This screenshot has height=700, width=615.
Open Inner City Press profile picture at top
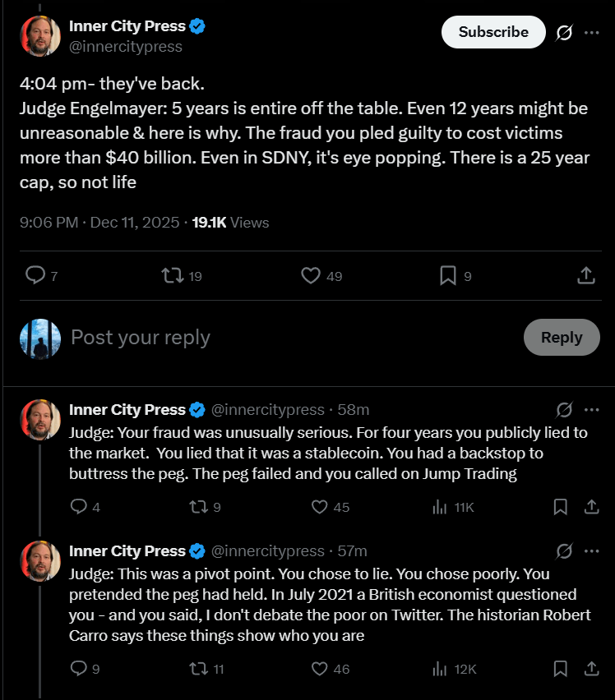[x=40, y=36]
